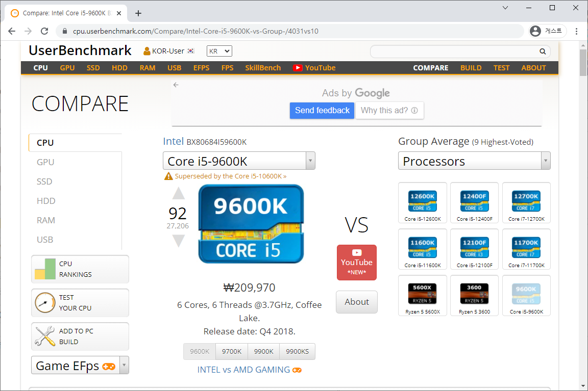Screen dimensions: 588x391
Task: Select the USB sidebar tab
Action: point(75,240)
